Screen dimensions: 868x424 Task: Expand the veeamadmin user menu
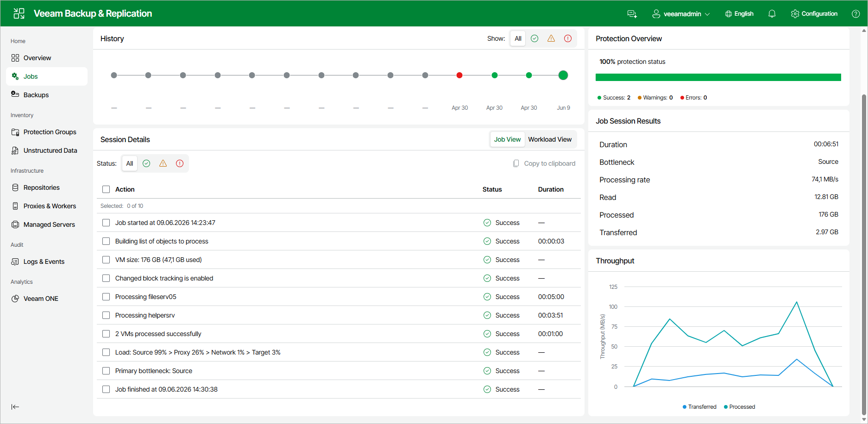pos(681,14)
